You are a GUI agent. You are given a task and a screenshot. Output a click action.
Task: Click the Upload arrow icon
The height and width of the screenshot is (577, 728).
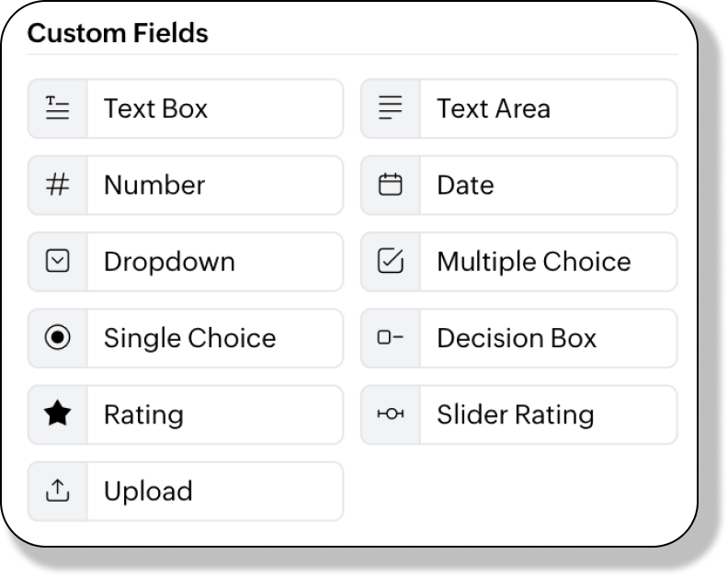[x=58, y=491]
